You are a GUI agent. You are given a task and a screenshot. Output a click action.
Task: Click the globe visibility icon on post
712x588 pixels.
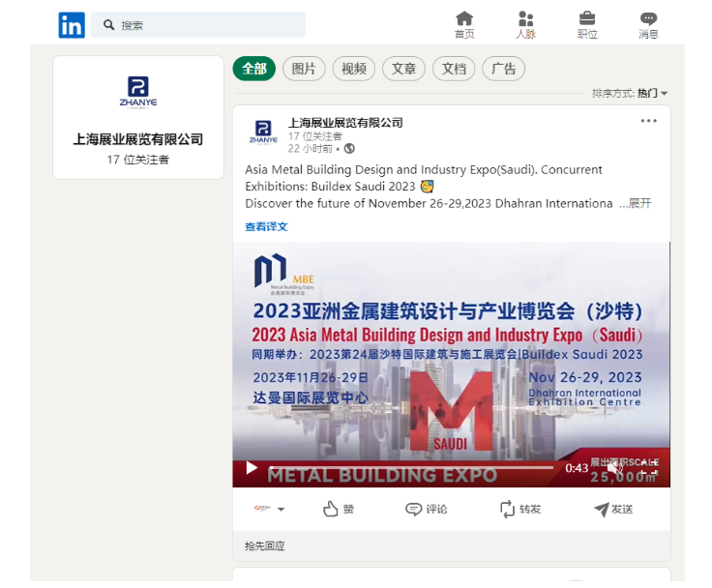coord(349,149)
